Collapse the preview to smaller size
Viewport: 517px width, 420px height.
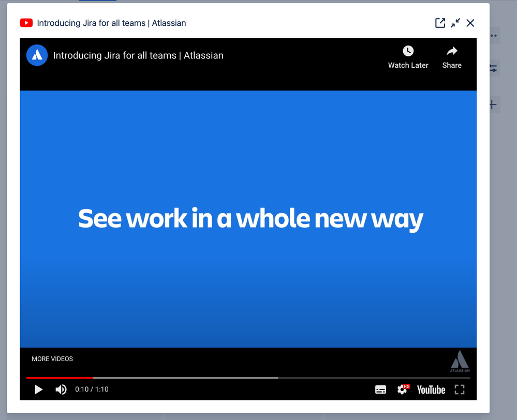(455, 23)
